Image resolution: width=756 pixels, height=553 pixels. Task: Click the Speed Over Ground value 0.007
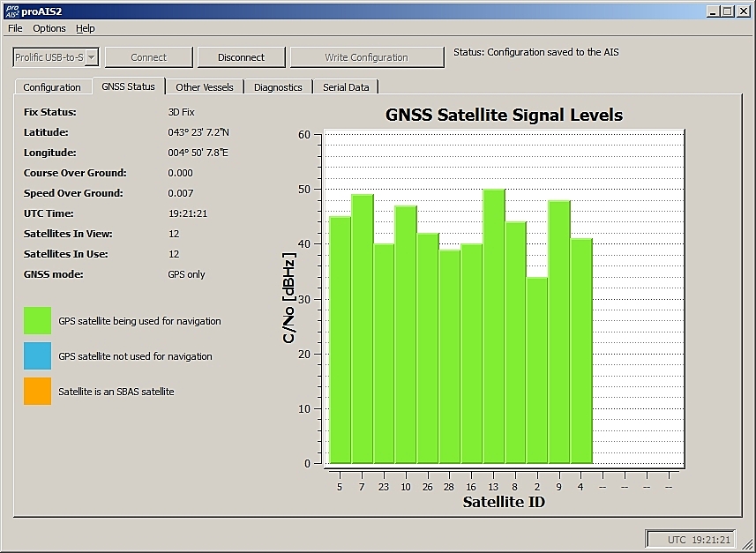(x=181, y=193)
